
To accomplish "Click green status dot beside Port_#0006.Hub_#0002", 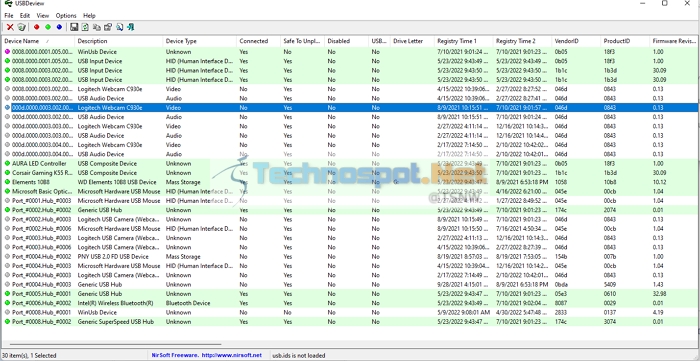I will point(7,303).
